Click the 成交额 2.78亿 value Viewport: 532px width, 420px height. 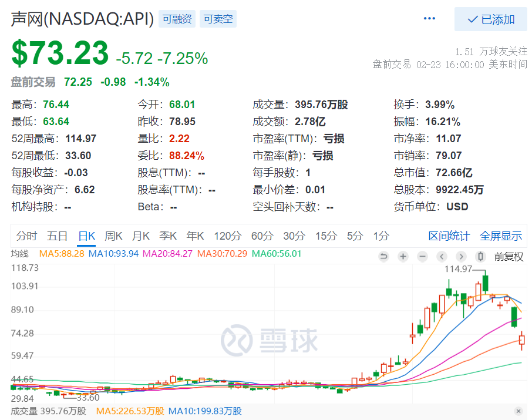310,122
